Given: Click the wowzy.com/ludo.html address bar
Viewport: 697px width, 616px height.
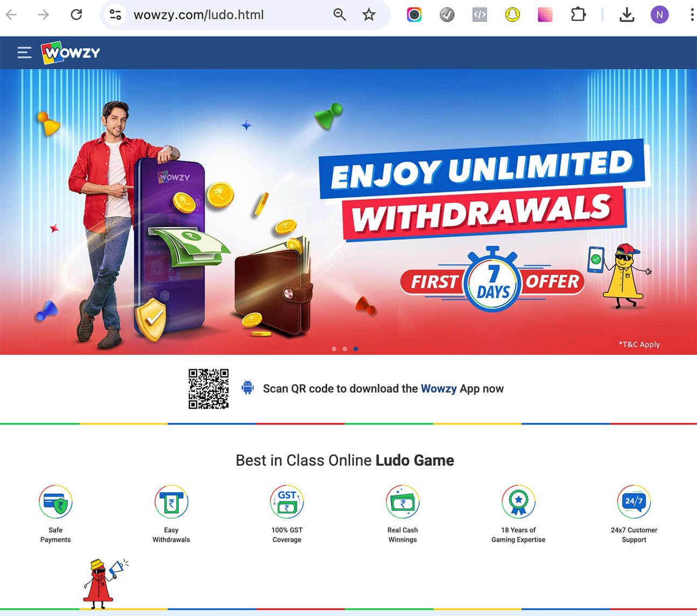Looking at the screenshot, I should click(x=226, y=15).
